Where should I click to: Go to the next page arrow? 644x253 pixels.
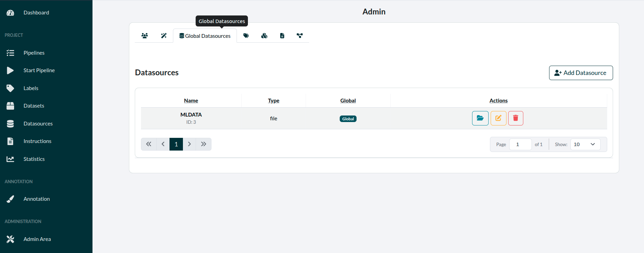pos(189,144)
